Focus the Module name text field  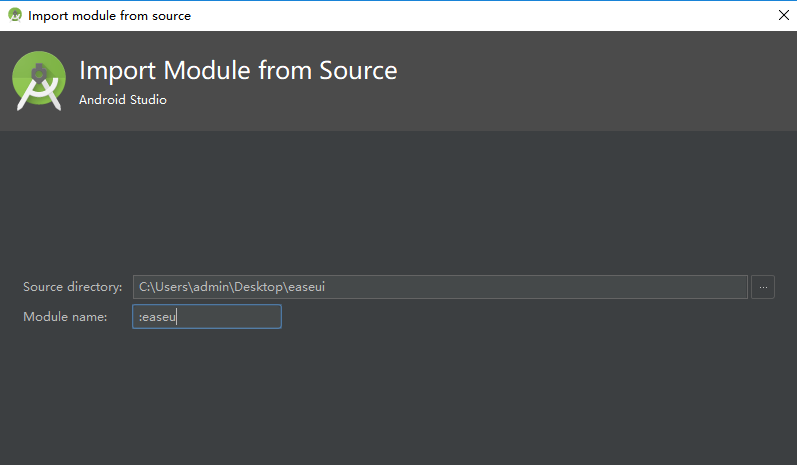point(207,317)
